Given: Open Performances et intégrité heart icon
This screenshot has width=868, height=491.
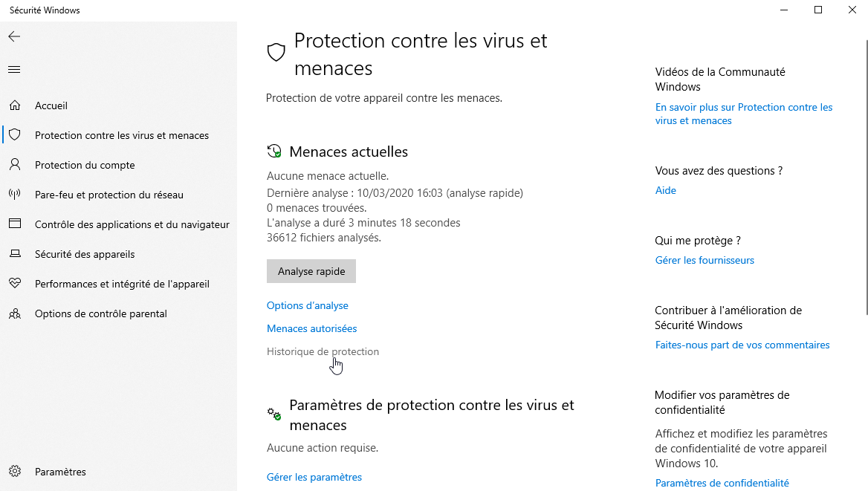Looking at the screenshot, I should (15, 283).
